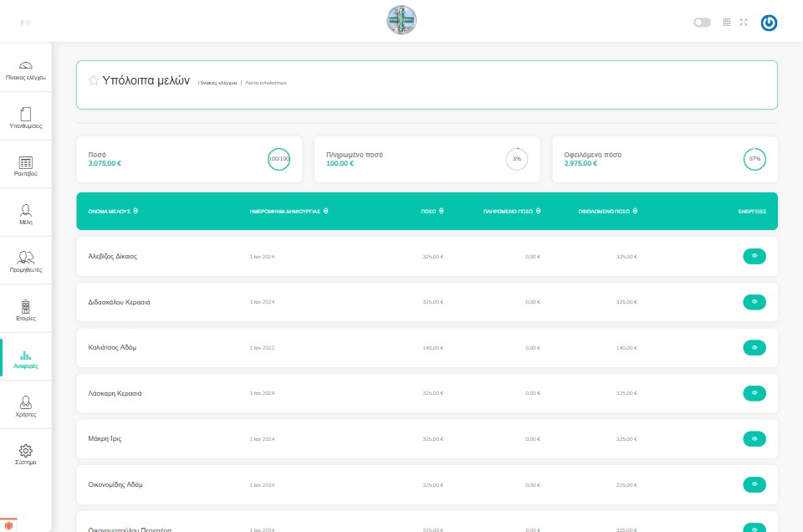The image size is (803, 532).
Task: Open Χρήστες users in sidebar
Action: pos(26,406)
